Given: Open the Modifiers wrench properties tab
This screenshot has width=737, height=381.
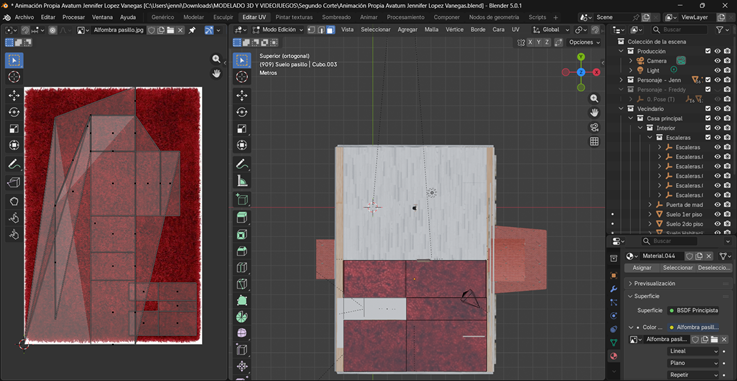Looking at the screenshot, I should [x=613, y=289].
